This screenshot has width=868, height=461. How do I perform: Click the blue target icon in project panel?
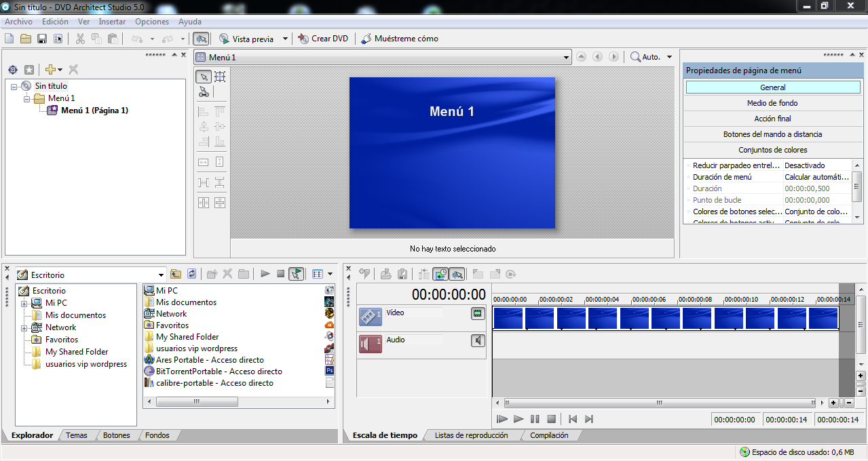pos(13,70)
